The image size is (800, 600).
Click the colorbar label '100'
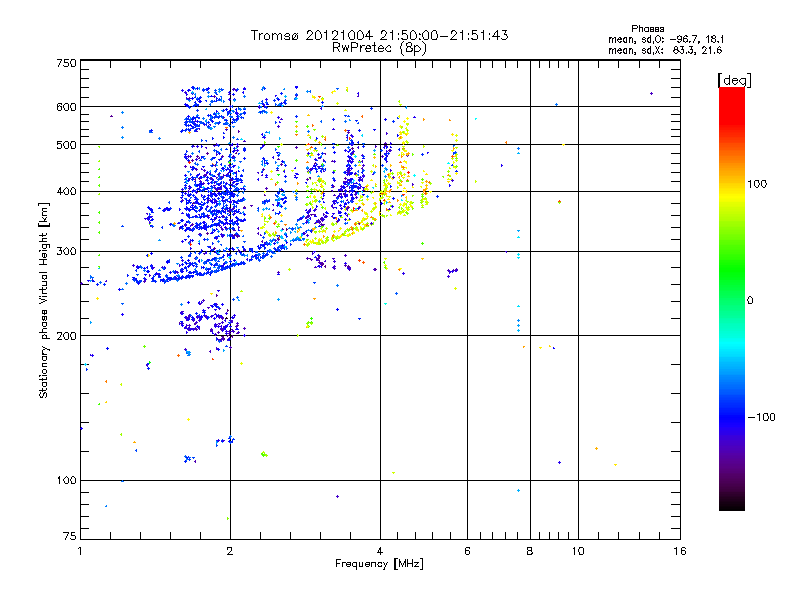[757, 184]
